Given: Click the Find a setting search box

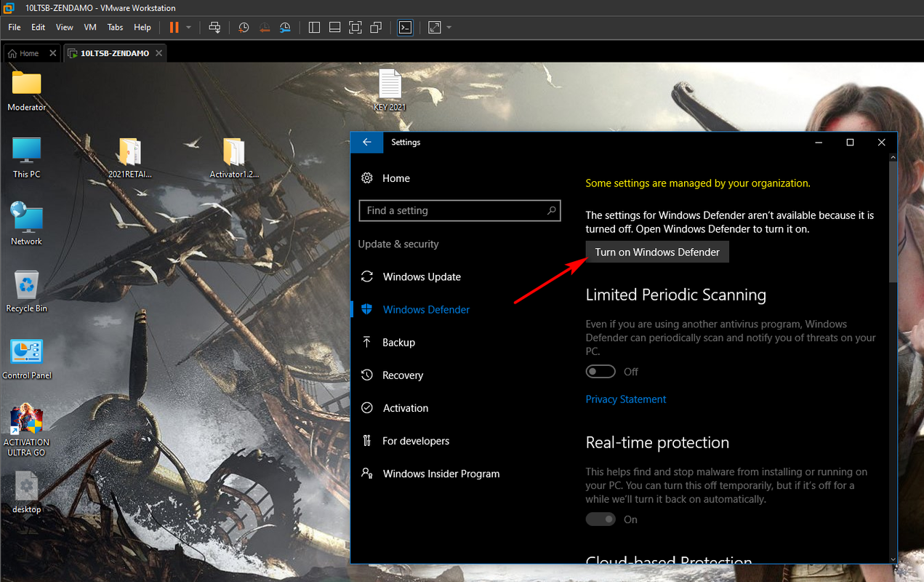Looking at the screenshot, I should point(459,210).
